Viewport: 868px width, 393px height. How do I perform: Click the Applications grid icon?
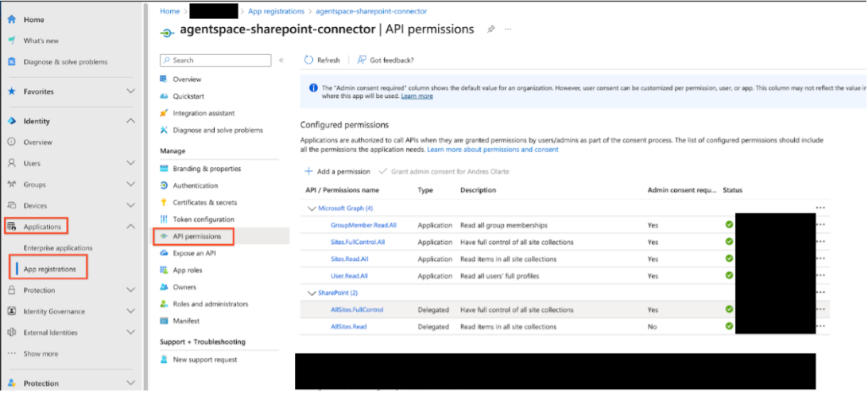tap(12, 226)
